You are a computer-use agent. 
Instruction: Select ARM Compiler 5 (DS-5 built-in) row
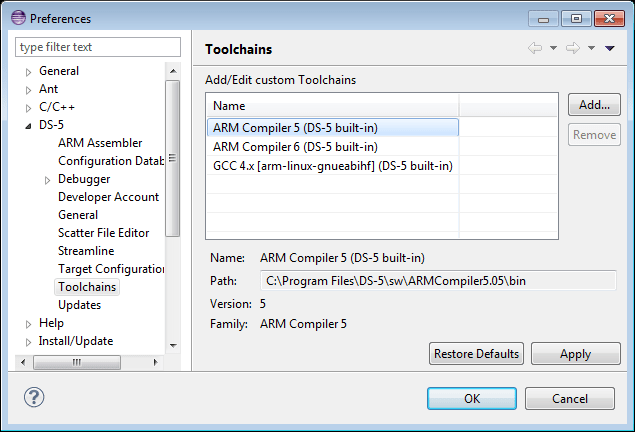(333, 128)
